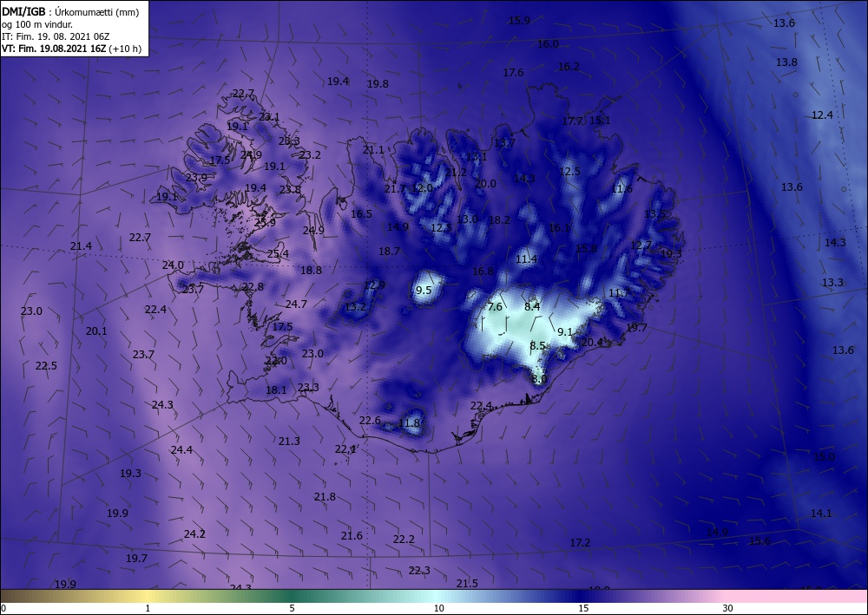This screenshot has height=615, width=868.
Task: Click the 24.0 map value
Action: click(173, 265)
